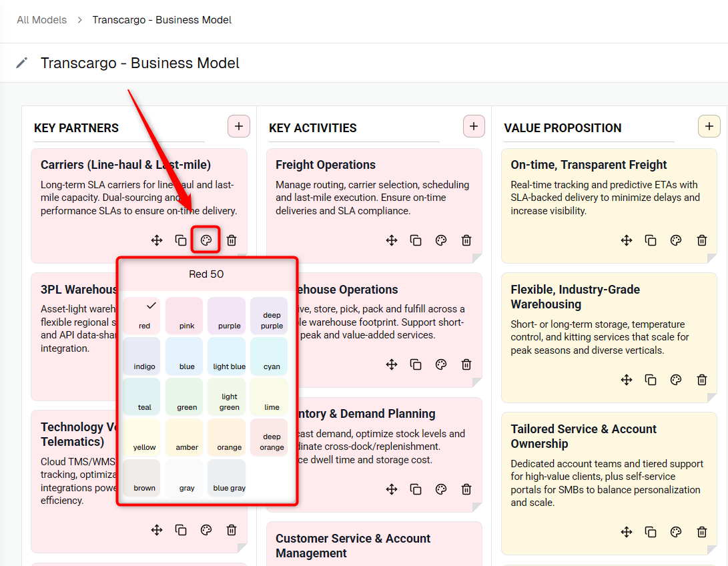Image resolution: width=728 pixels, height=566 pixels.
Task: Open color palette on On-time, Transparent Freight card
Action: [x=675, y=240]
